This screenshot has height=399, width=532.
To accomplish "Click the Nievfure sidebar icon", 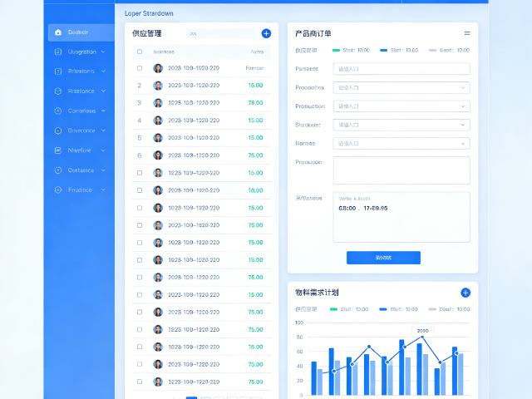I will point(58,150).
